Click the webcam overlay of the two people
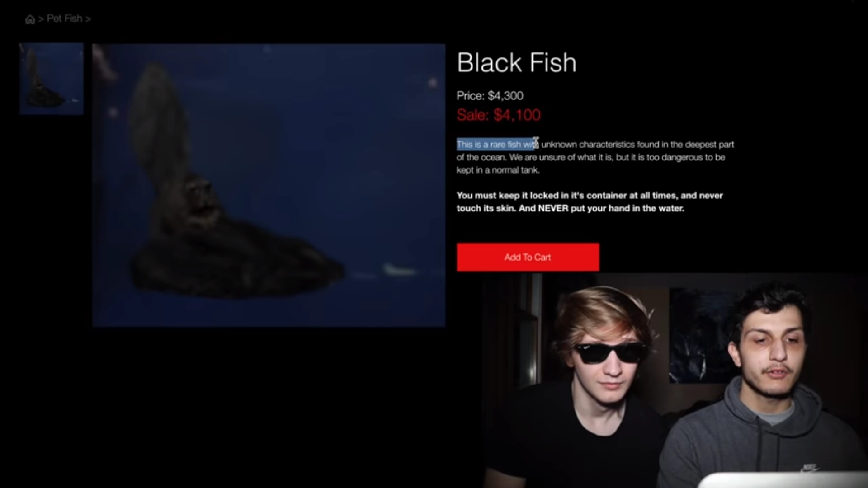Viewport: 868px width, 488px height. point(675,380)
